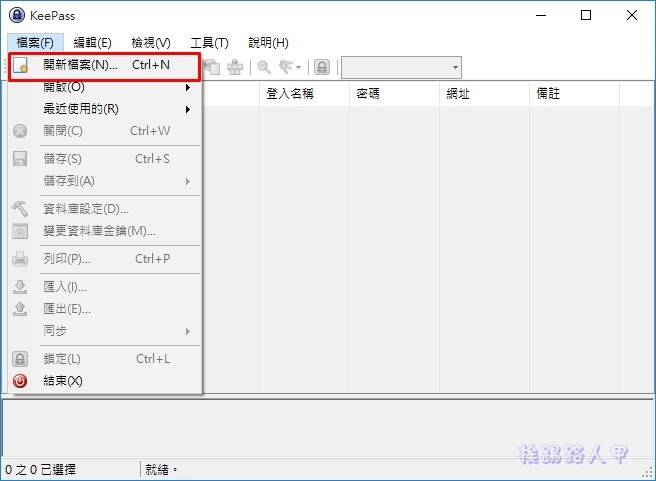
Task: Click the export arrow icon beside 匯出
Action: (x=20, y=309)
